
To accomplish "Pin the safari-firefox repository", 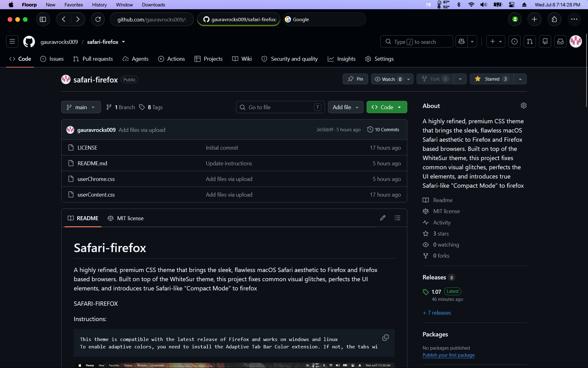I will click(x=355, y=79).
